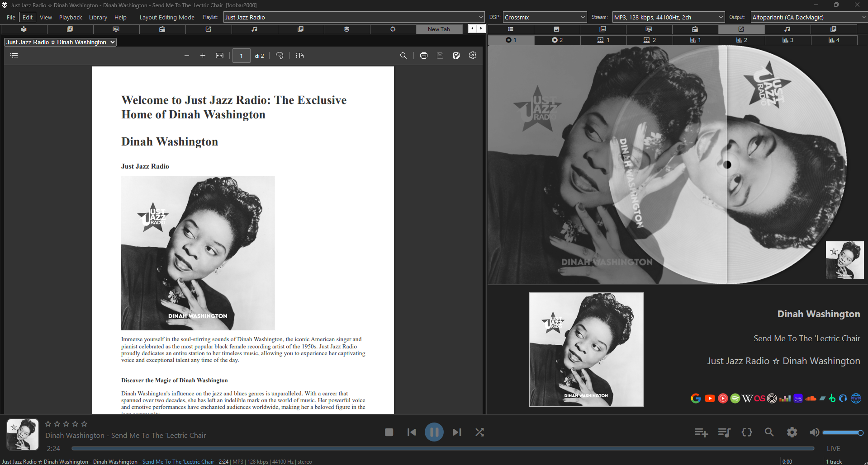Skip to next track
Image resolution: width=868 pixels, height=465 pixels.
[x=457, y=432]
